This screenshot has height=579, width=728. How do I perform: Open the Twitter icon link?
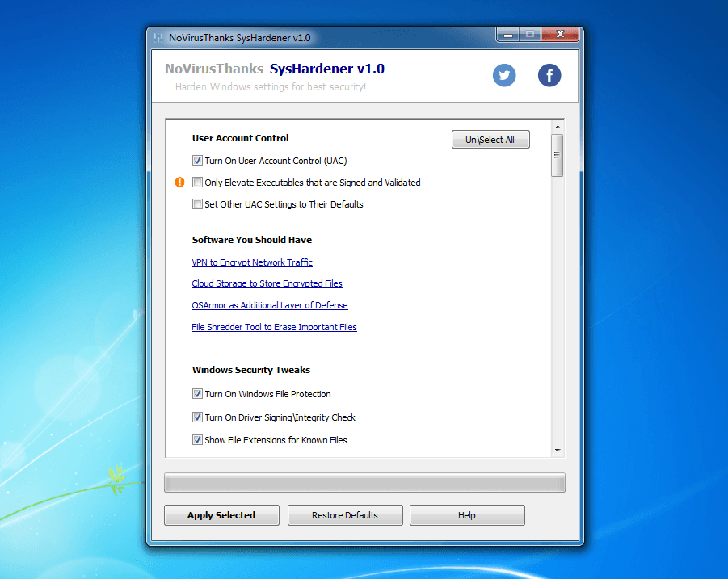504,75
